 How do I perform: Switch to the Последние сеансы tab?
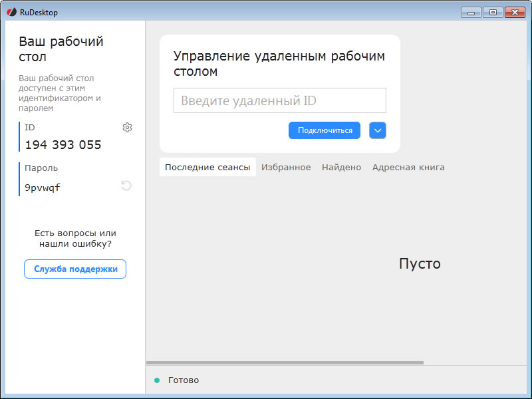click(207, 167)
